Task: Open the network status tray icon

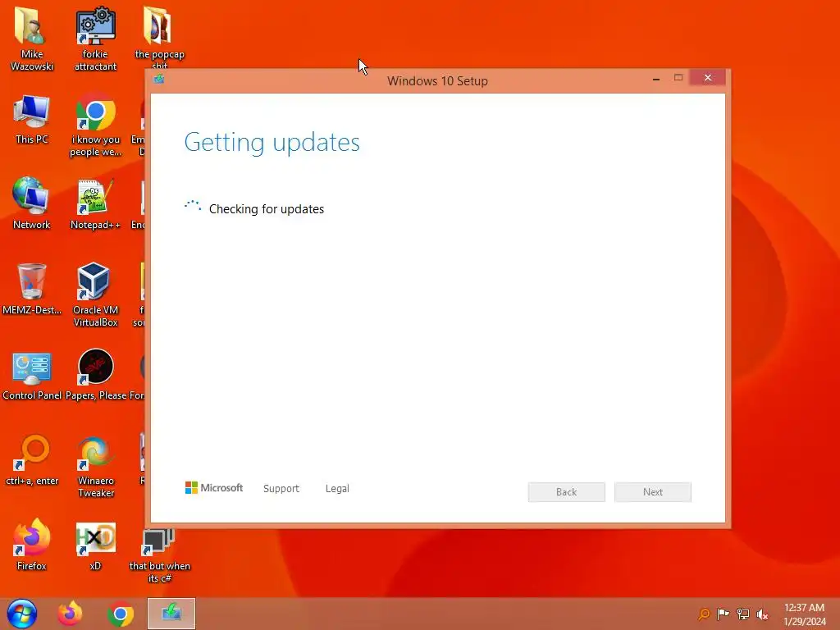Action: (743, 614)
